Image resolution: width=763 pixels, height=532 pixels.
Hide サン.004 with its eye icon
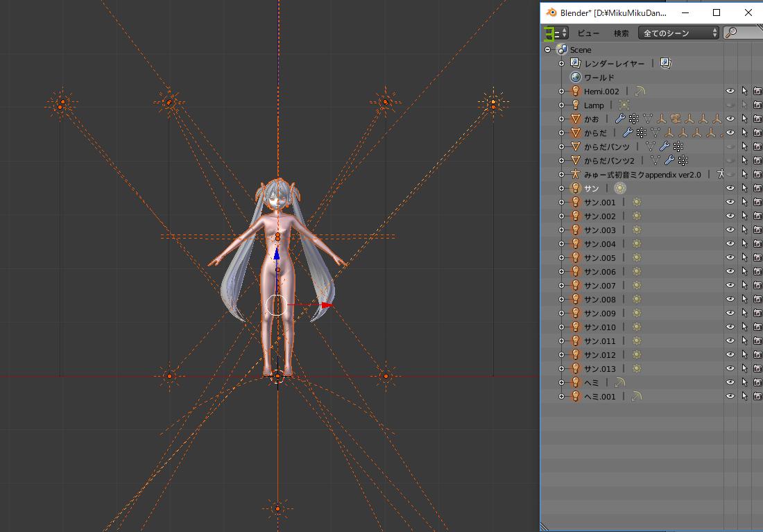730,243
